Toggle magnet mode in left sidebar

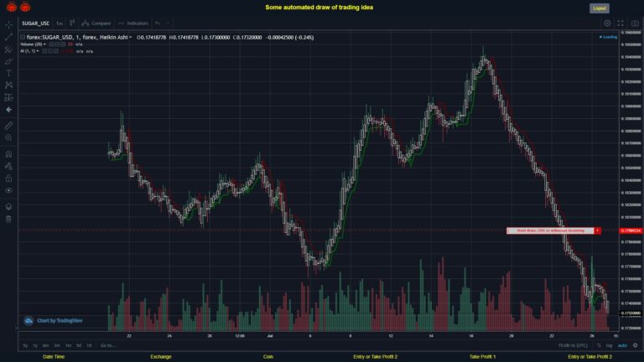[x=8, y=154]
